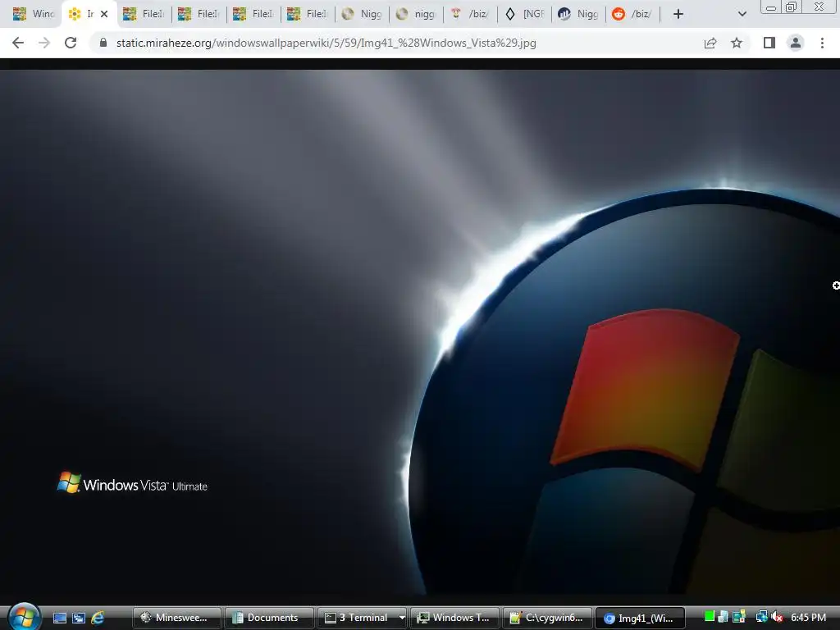Screen dimensions: 840x630
Task: Expand the Terminal group dropdown arrow
Action: 402,618
